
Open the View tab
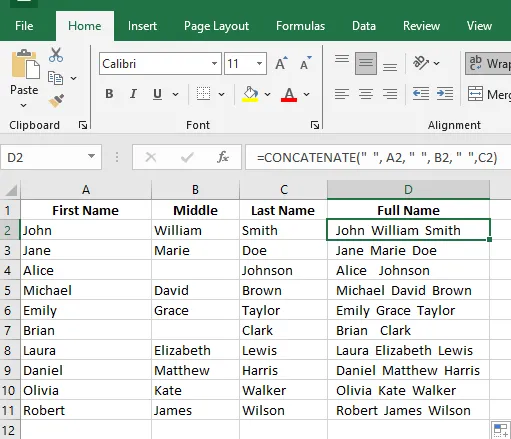click(x=479, y=26)
